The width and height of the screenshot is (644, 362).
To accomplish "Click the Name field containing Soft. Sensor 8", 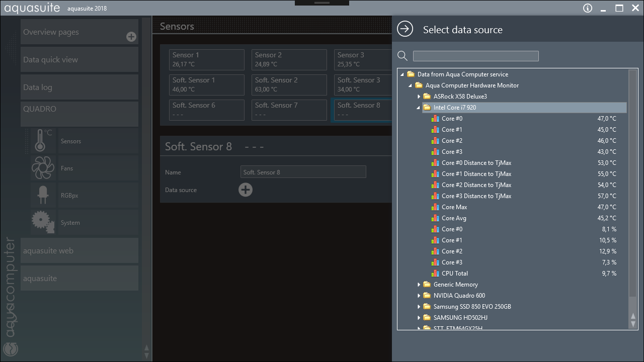I will (x=303, y=172).
